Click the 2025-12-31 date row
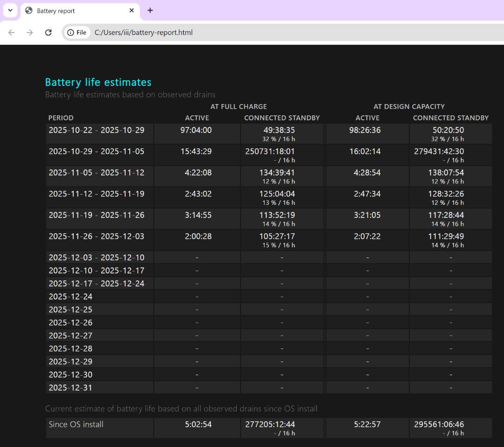This screenshot has width=504, height=447. click(x=70, y=387)
